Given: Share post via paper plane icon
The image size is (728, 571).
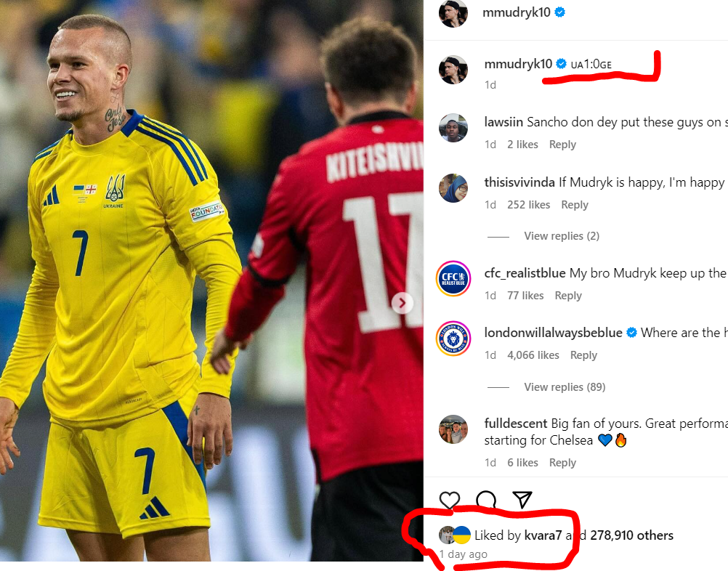Looking at the screenshot, I should pos(522,500).
